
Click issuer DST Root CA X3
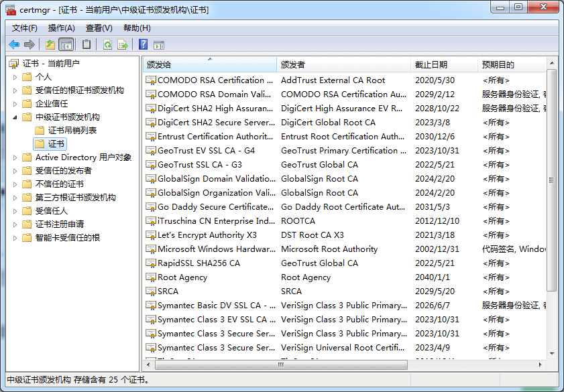pos(313,235)
